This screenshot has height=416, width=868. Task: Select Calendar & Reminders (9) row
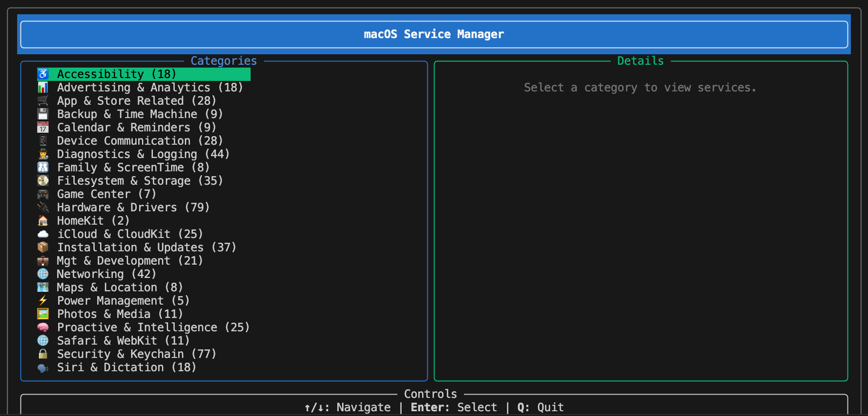(137, 127)
